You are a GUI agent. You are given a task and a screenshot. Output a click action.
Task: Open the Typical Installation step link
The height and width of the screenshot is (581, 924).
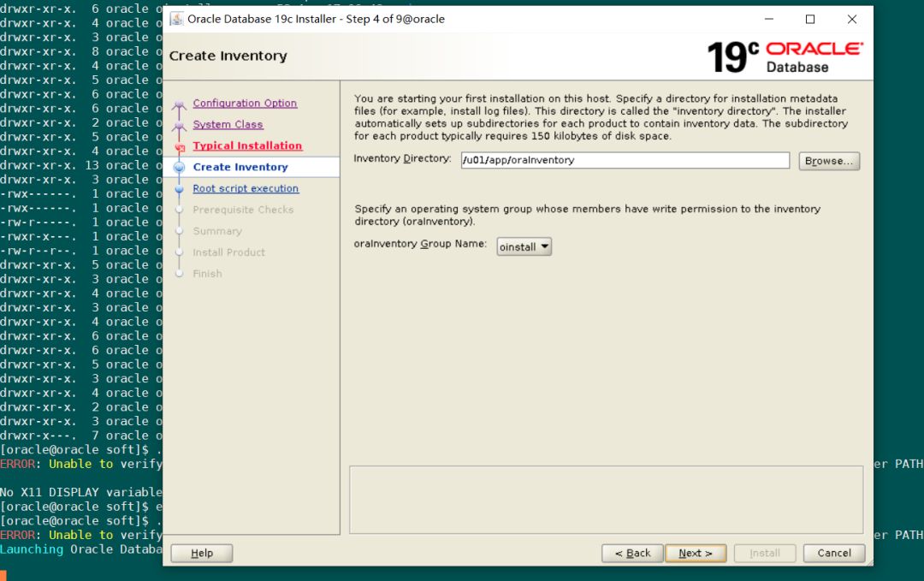pyautogui.click(x=247, y=145)
